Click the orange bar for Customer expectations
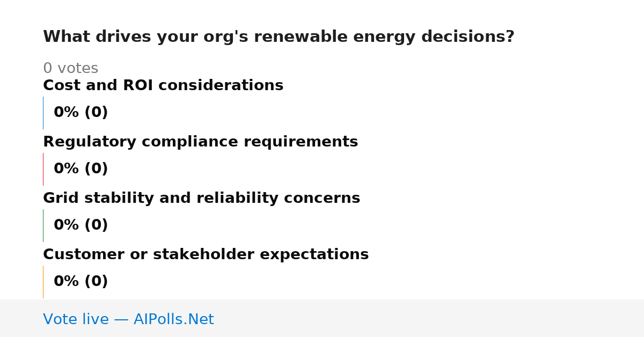 pyautogui.click(x=43, y=282)
